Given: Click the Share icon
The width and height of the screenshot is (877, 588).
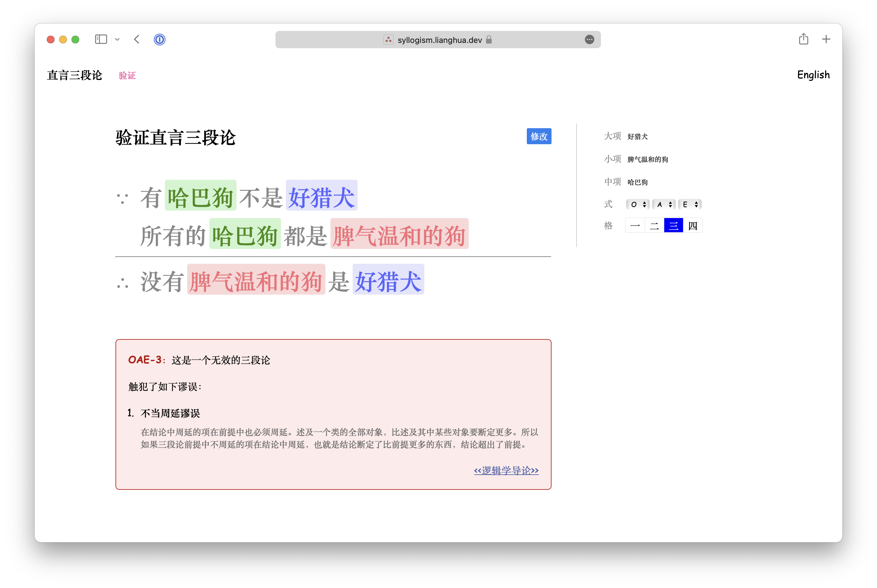Looking at the screenshot, I should (803, 39).
